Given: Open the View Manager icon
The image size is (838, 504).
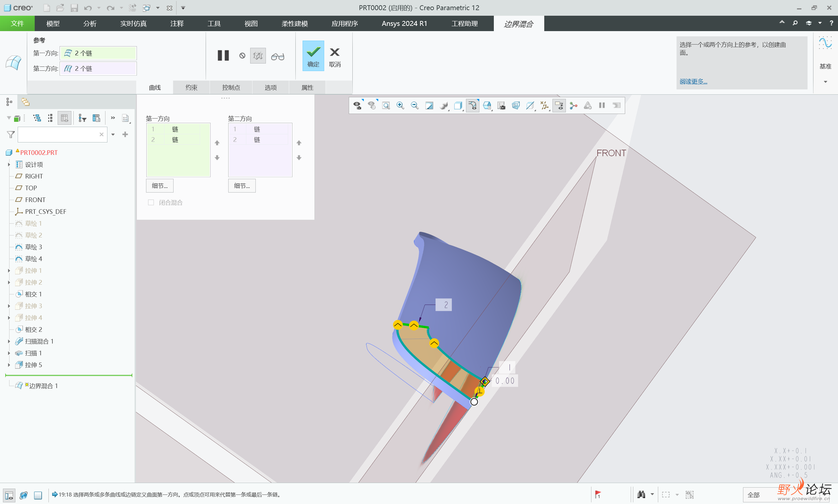Looking at the screenshot, I should pos(501,106).
